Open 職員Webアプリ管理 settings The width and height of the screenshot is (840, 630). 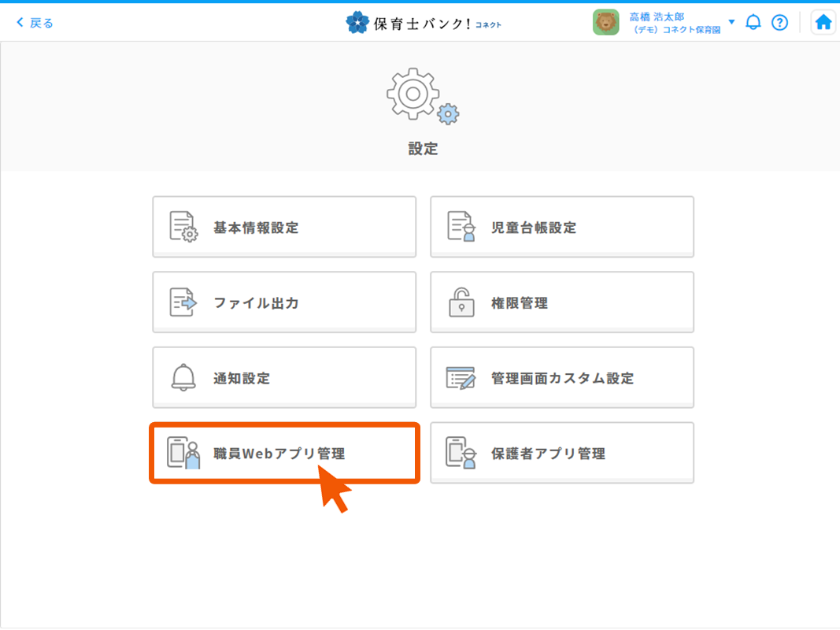[285, 452]
